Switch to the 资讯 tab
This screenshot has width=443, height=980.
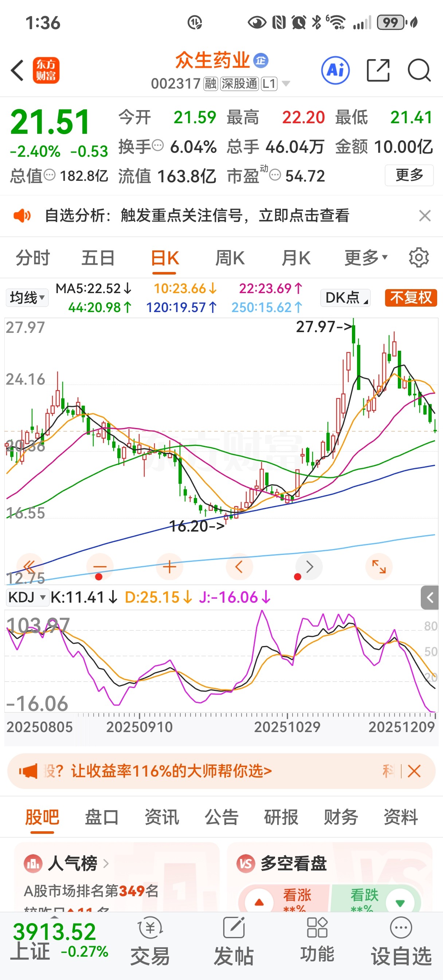162,817
